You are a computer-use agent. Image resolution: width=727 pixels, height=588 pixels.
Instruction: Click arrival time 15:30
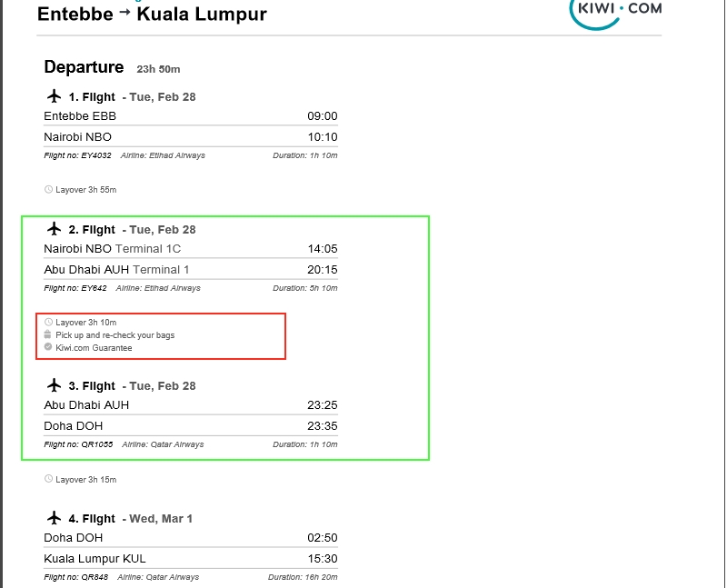coord(323,558)
